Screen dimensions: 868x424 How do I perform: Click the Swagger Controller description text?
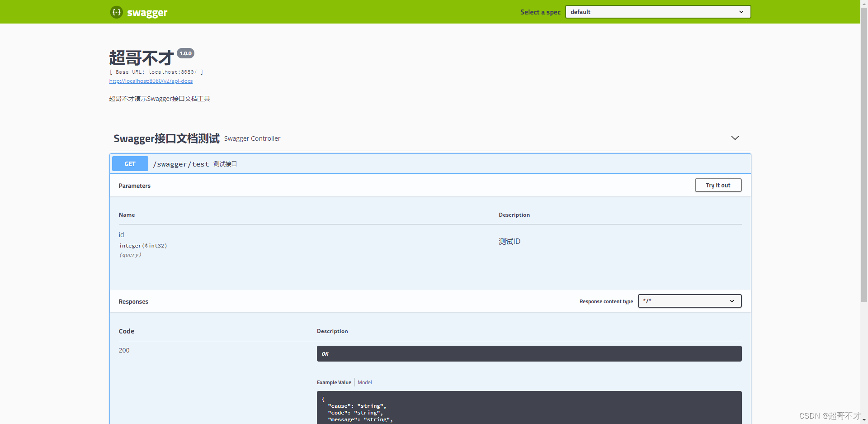click(252, 138)
